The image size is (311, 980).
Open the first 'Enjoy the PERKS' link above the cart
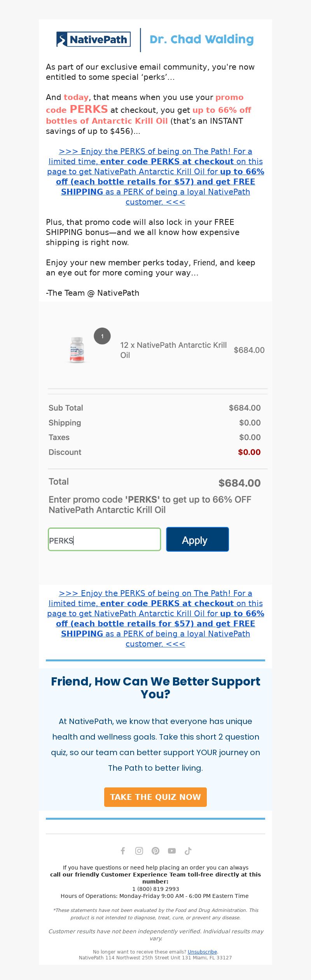point(155,177)
